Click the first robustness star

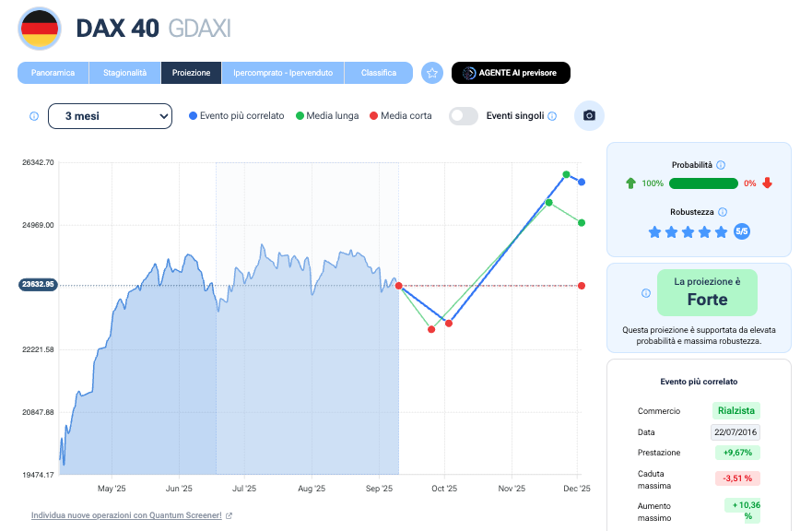pyautogui.click(x=654, y=231)
